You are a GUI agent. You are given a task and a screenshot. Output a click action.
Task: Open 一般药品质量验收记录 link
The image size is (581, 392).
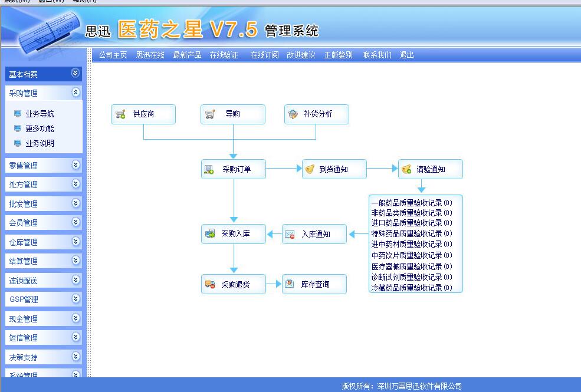tap(412, 203)
